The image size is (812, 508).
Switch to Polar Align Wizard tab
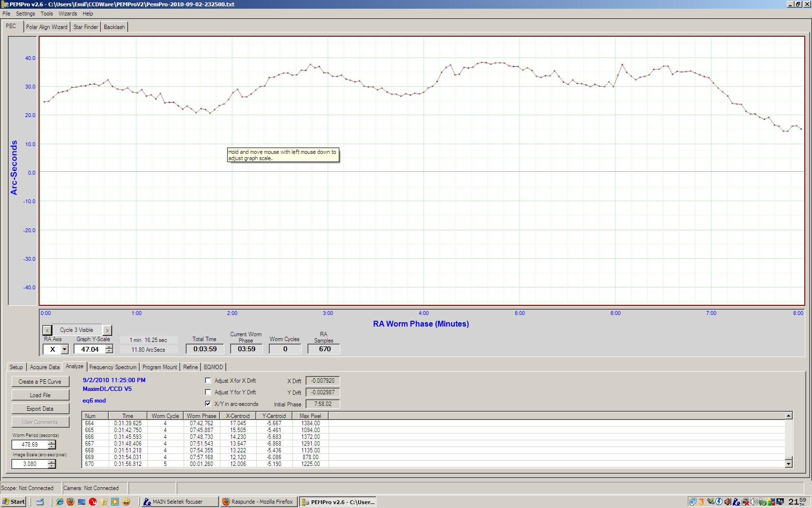click(x=46, y=27)
